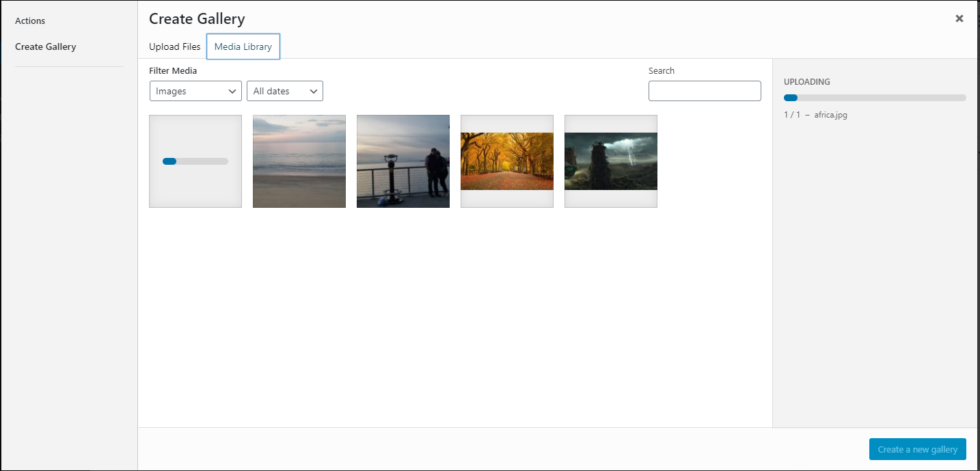Select the couple at railing thumbnail
Image resolution: width=980 pixels, height=471 pixels.
click(403, 161)
